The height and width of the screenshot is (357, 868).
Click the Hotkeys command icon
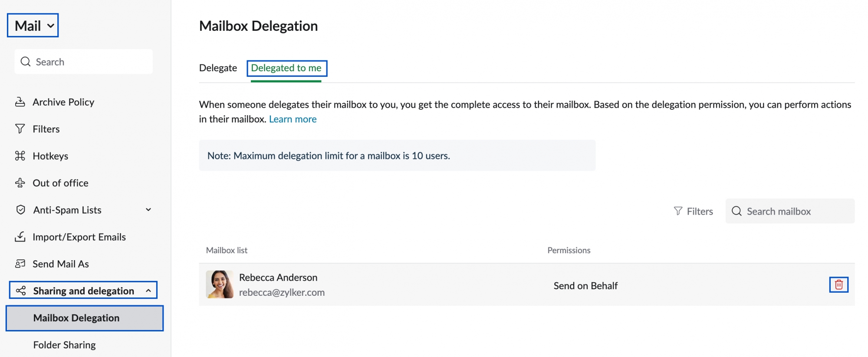tap(20, 156)
